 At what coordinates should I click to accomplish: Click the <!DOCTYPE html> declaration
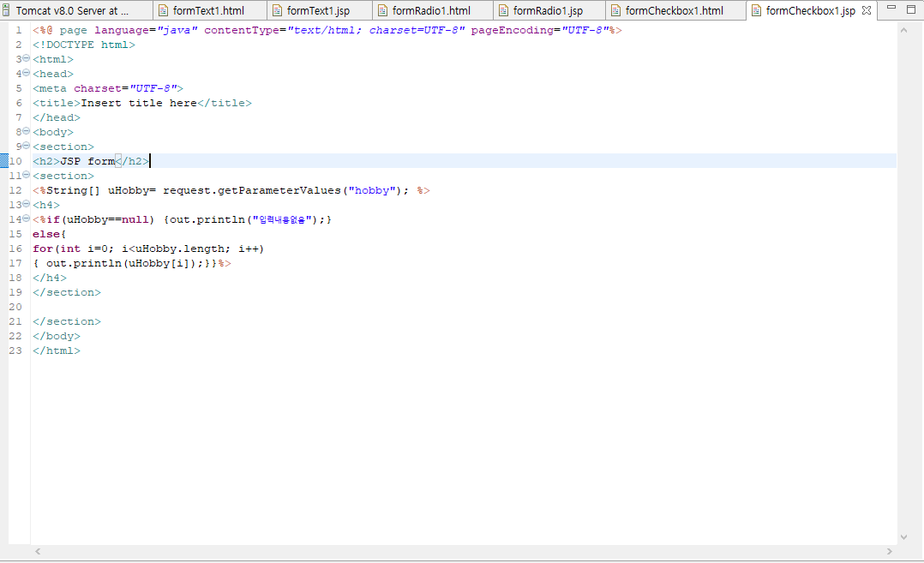coord(84,45)
